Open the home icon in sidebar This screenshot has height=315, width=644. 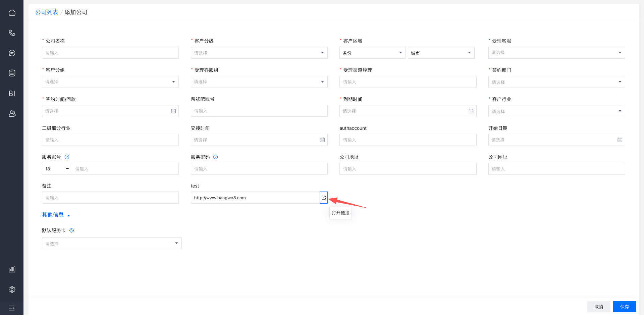click(x=12, y=13)
